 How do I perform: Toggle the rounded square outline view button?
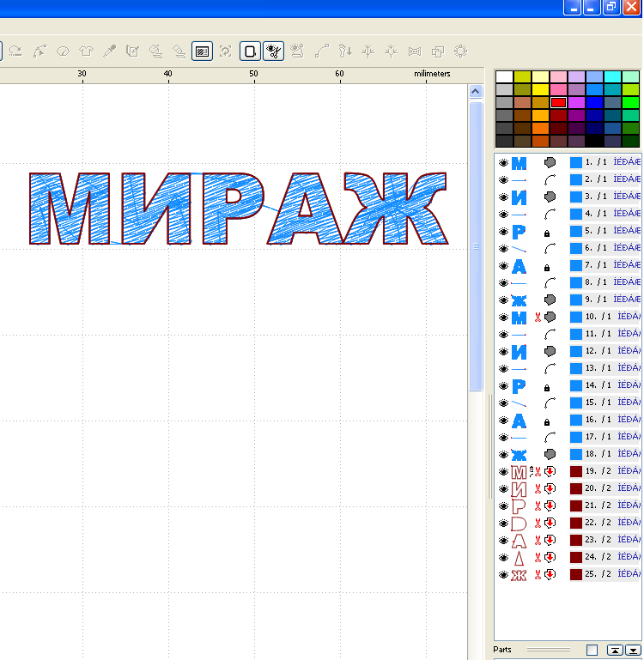(250, 51)
